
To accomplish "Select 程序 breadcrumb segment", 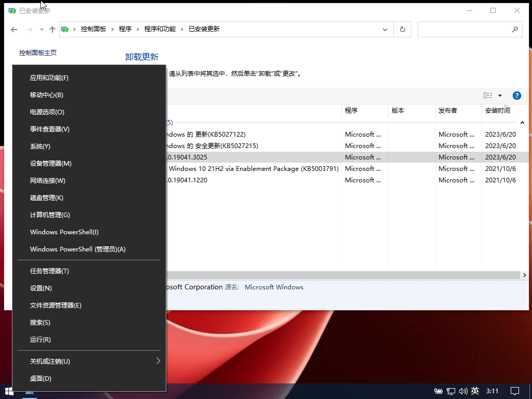I will click(x=125, y=29).
